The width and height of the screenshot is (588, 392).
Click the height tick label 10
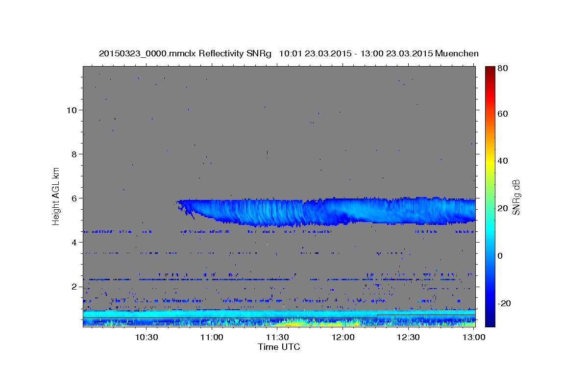click(72, 110)
